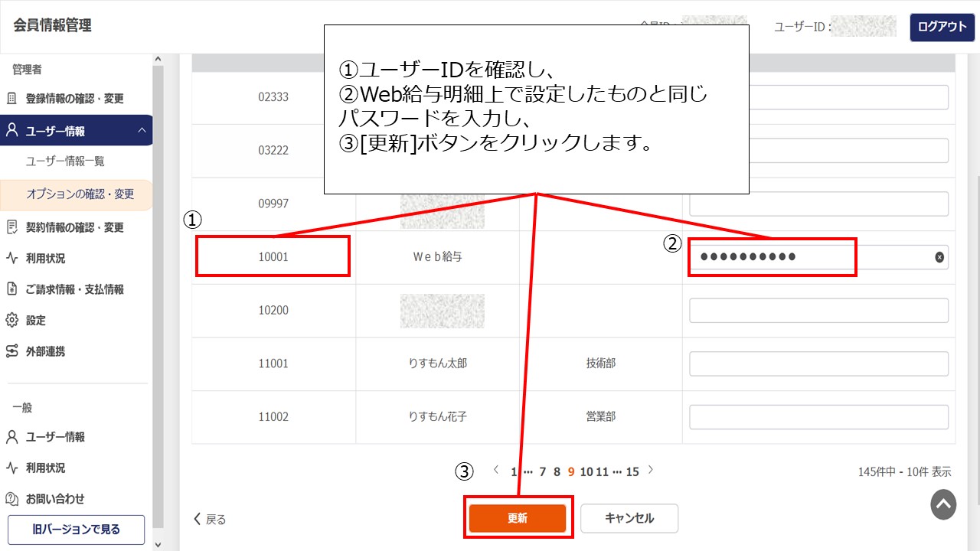Screen dimensions: 980x551
Task: Open お問い合わせ in sidebar
Action: [55, 499]
